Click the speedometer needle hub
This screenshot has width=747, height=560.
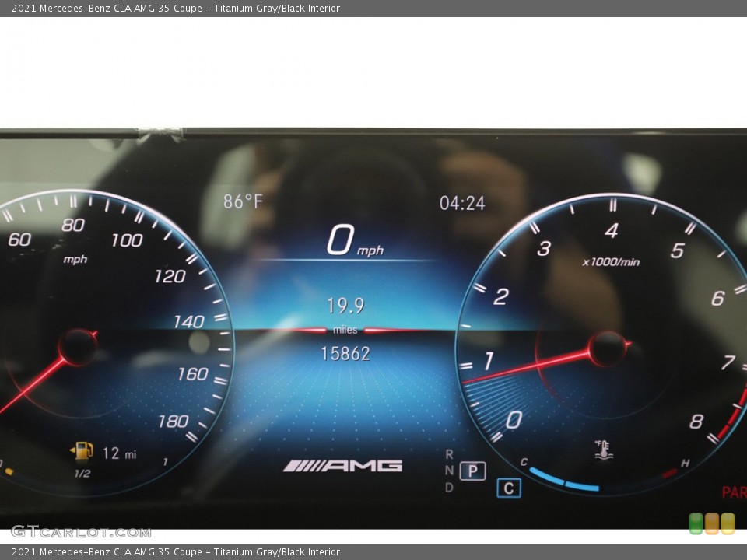click(x=78, y=347)
